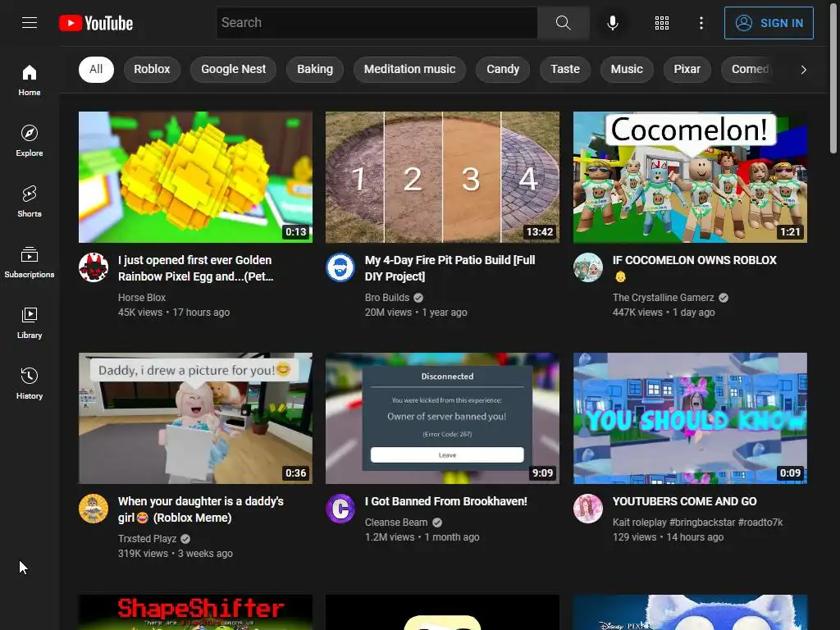
Task: Focus the Search input field
Action: [377, 22]
